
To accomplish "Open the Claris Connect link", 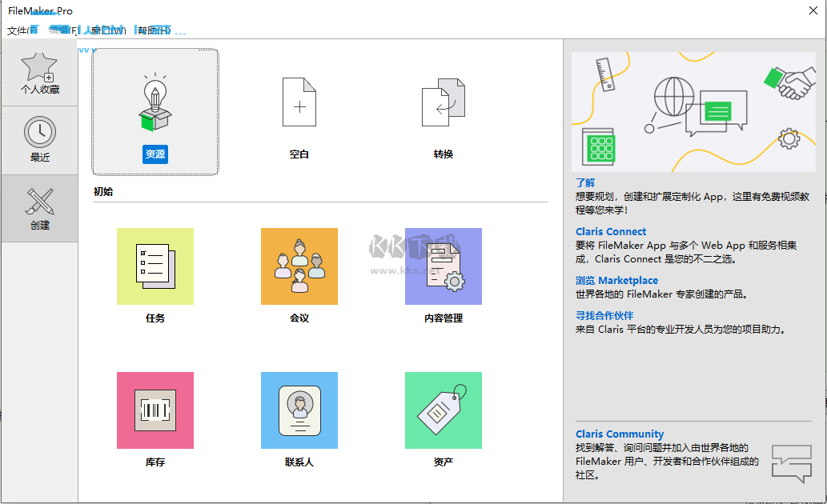I will [610, 230].
